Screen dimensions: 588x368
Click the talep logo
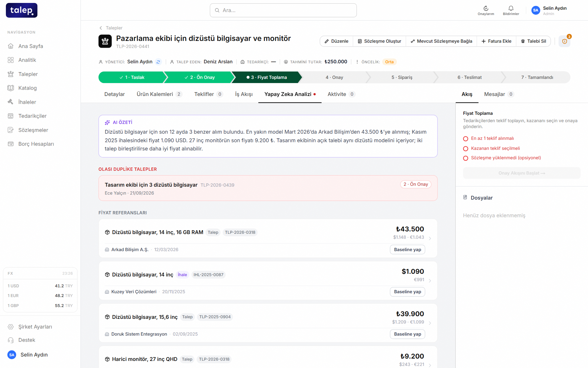click(x=22, y=10)
